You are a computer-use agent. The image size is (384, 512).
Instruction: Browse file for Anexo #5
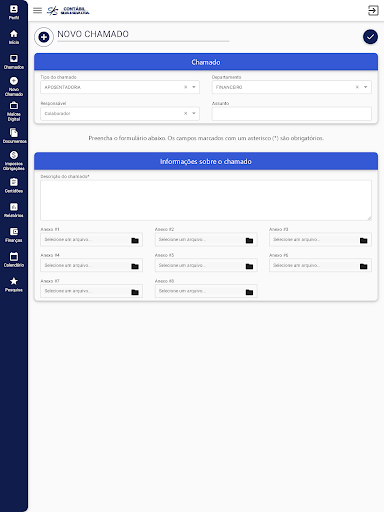click(x=249, y=266)
